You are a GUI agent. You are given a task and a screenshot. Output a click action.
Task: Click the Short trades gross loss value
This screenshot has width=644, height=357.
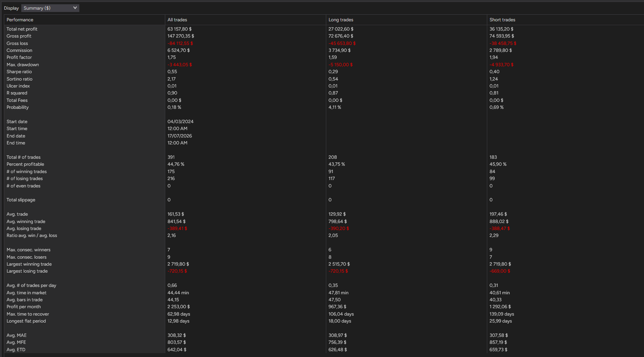[x=503, y=43]
